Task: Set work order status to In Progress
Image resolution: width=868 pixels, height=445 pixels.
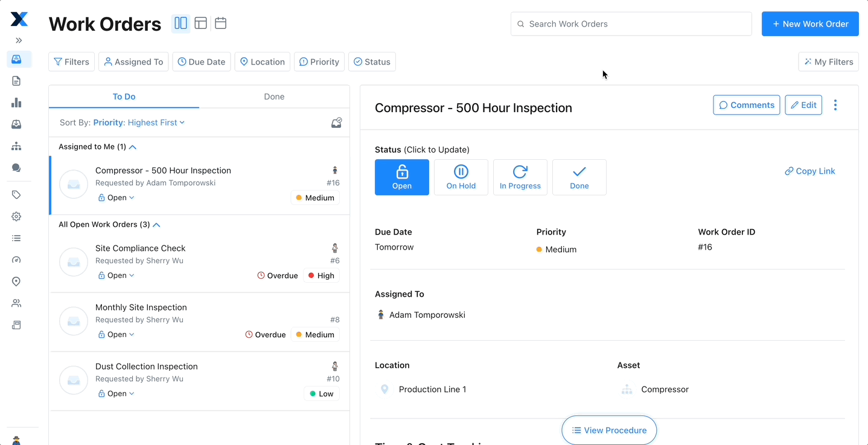Action: (520, 177)
